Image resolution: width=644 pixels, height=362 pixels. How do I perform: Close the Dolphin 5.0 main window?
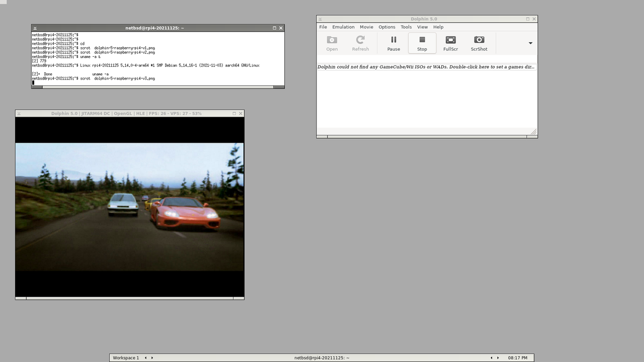[x=534, y=19]
